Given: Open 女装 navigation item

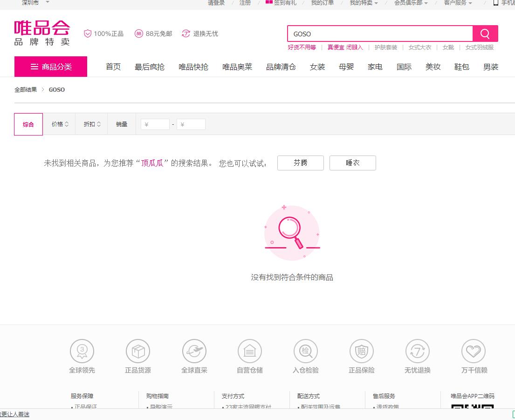Looking at the screenshot, I should (x=317, y=67).
